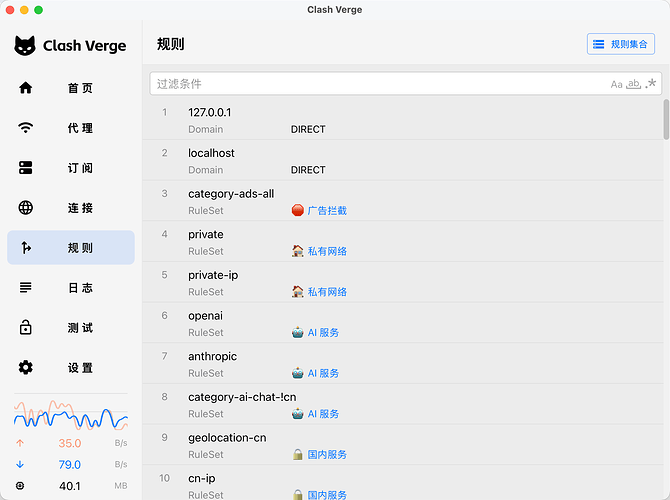Click the 规则 page heading

pyautogui.click(x=170, y=44)
